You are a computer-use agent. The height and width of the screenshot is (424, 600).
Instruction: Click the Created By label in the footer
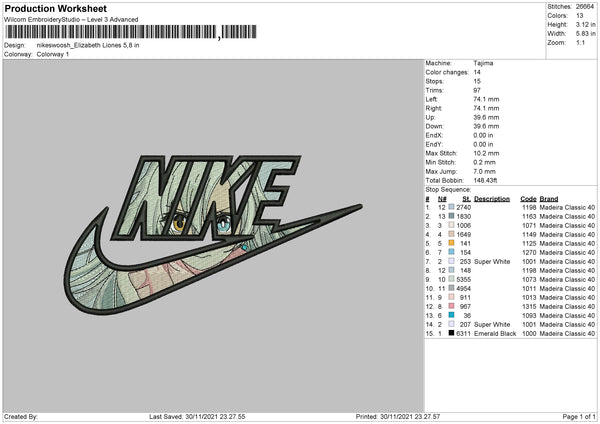point(21,416)
